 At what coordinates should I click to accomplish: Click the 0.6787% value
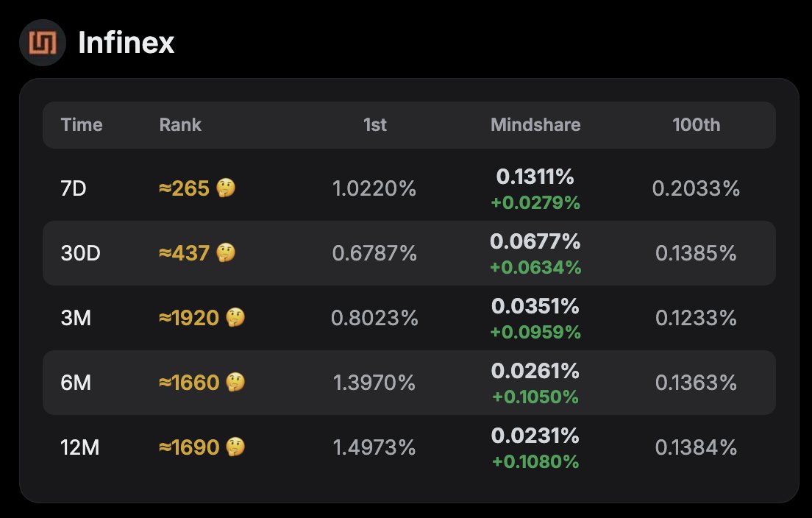(374, 253)
